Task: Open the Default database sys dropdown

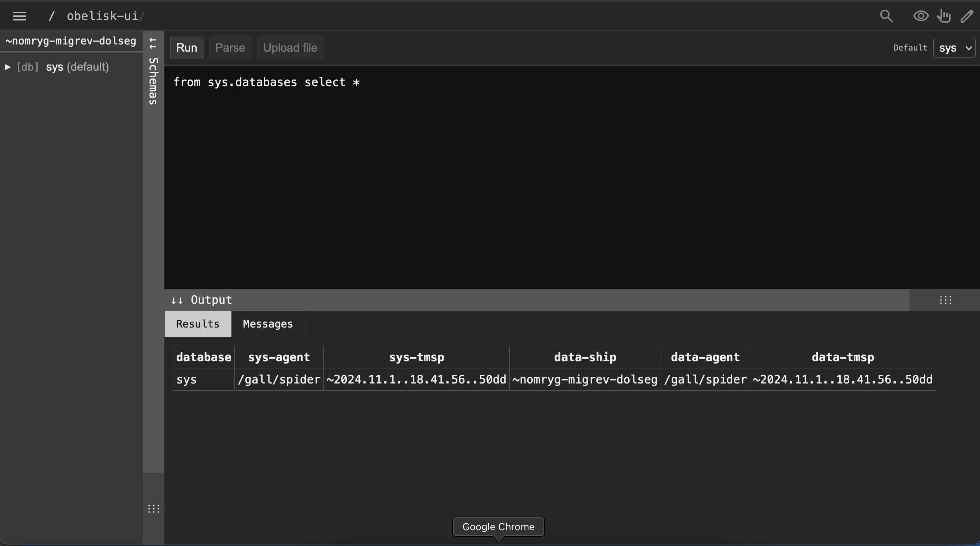Action: tap(954, 48)
